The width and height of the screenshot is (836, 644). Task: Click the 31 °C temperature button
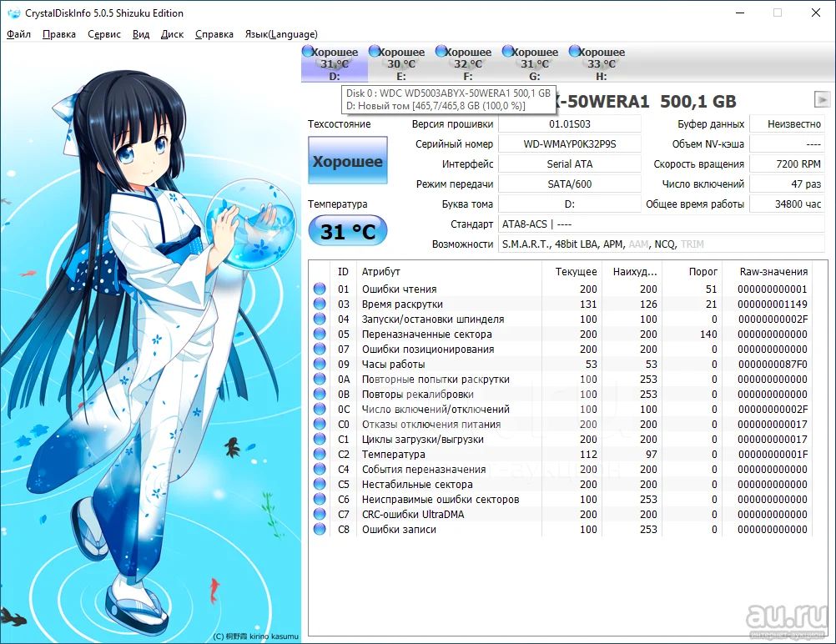tap(348, 231)
